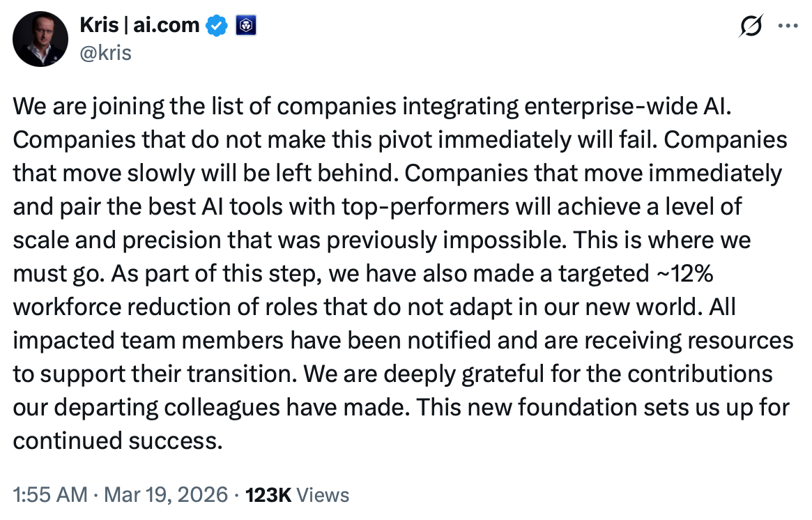Click the Crypto.com affiliate badge icon
This screenshot has width=812, height=520.
[249, 26]
